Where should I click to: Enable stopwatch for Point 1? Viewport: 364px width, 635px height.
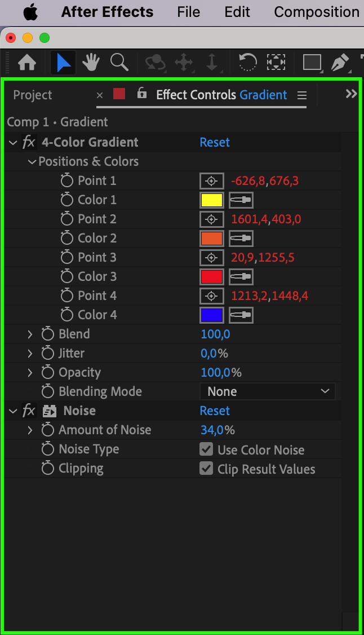tap(66, 180)
